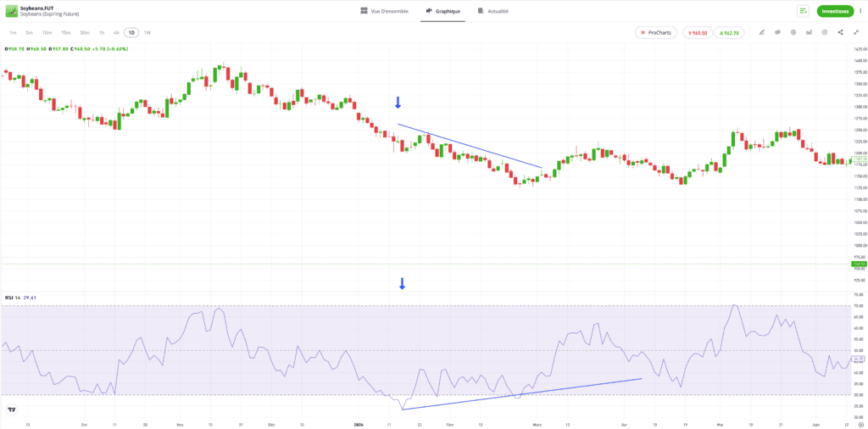Click the 960.50 price line label
The image size is (868, 429).
[860, 264]
